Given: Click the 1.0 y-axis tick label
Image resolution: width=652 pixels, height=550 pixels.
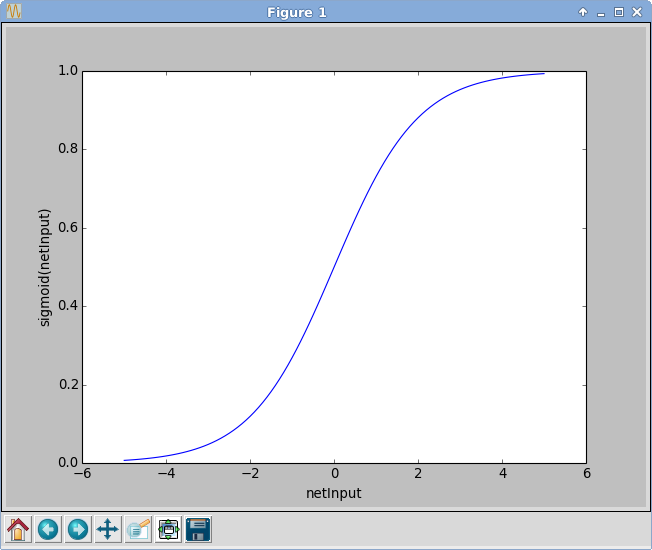Looking at the screenshot, I should click(68, 71).
